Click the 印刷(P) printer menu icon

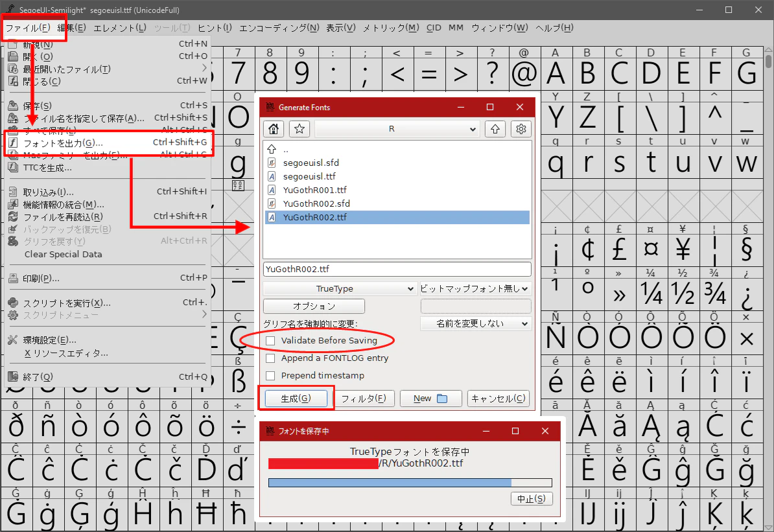point(14,279)
